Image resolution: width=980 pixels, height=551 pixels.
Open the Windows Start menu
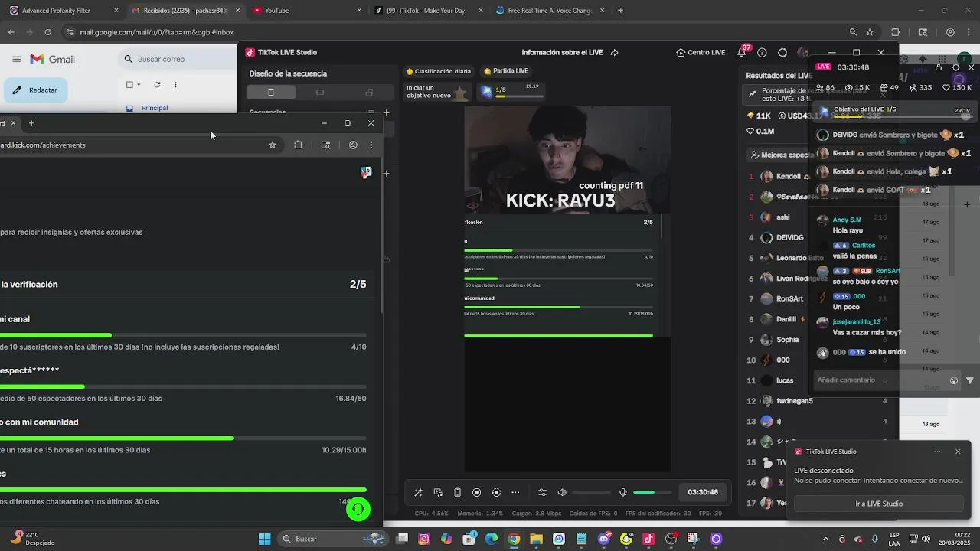264,539
